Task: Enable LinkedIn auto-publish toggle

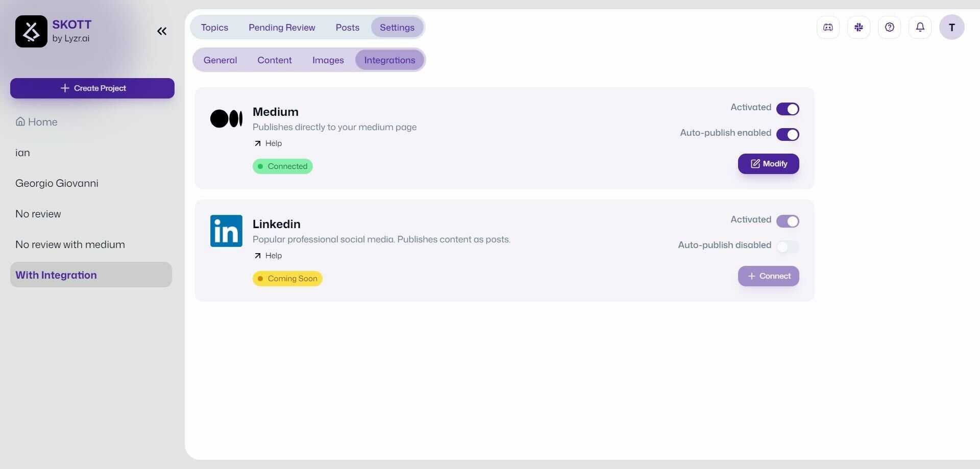Action: 788,246
